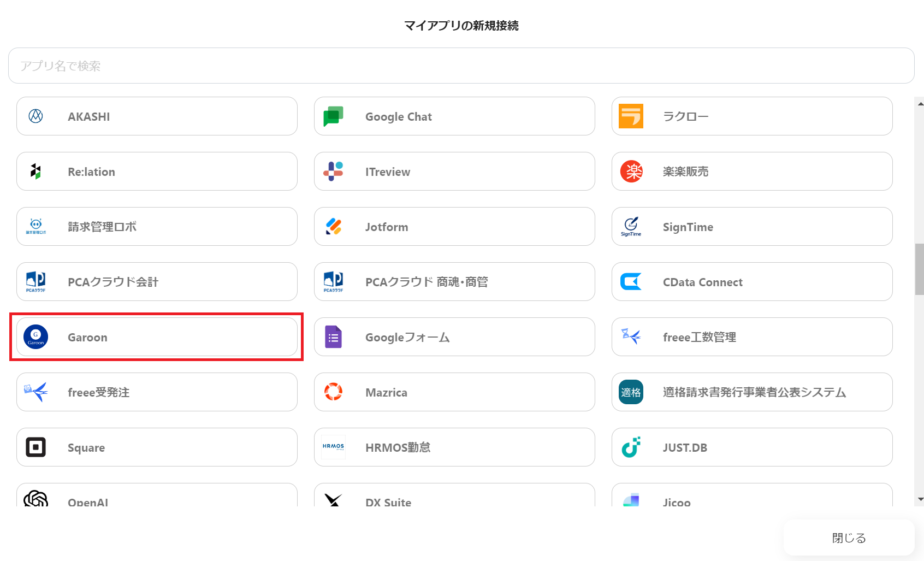
Task: Click the freee受発注 bird icon
Action: pyautogui.click(x=36, y=392)
